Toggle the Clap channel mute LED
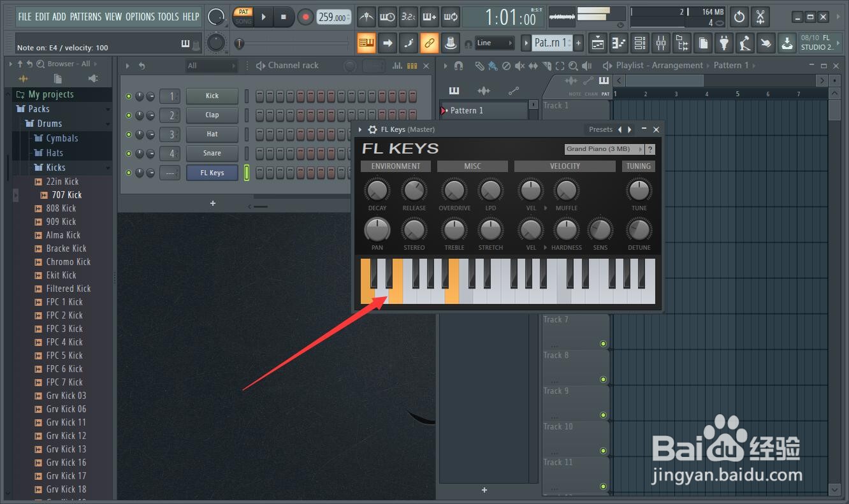Viewport: 849px width, 504px height. point(129,115)
